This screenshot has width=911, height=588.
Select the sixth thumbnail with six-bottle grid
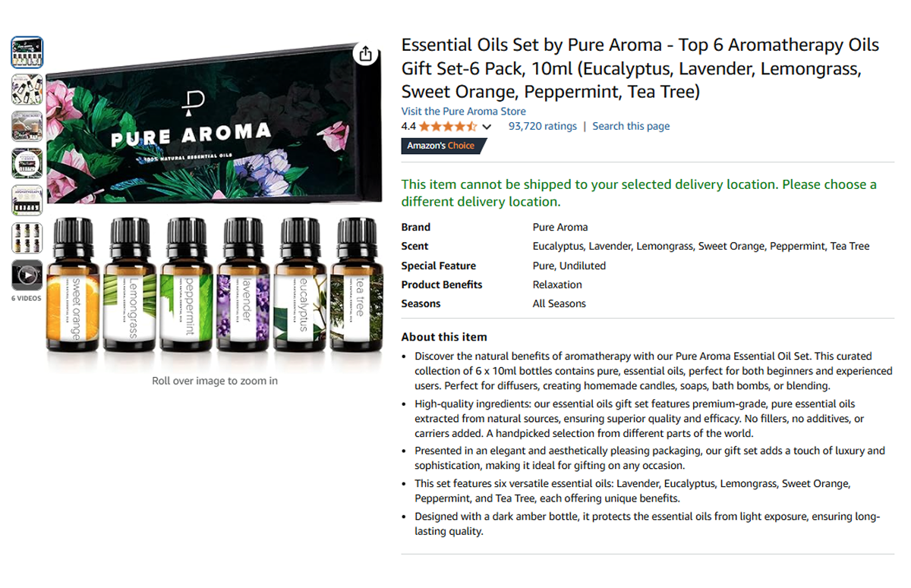[x=27, y=238]
